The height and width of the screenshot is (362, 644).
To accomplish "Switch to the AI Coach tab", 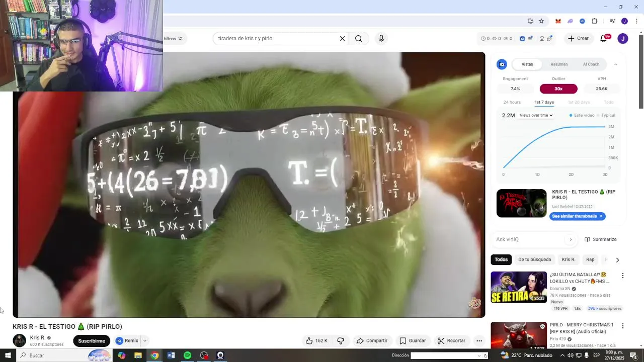I will pyautogui.click(x=591, y=64).
